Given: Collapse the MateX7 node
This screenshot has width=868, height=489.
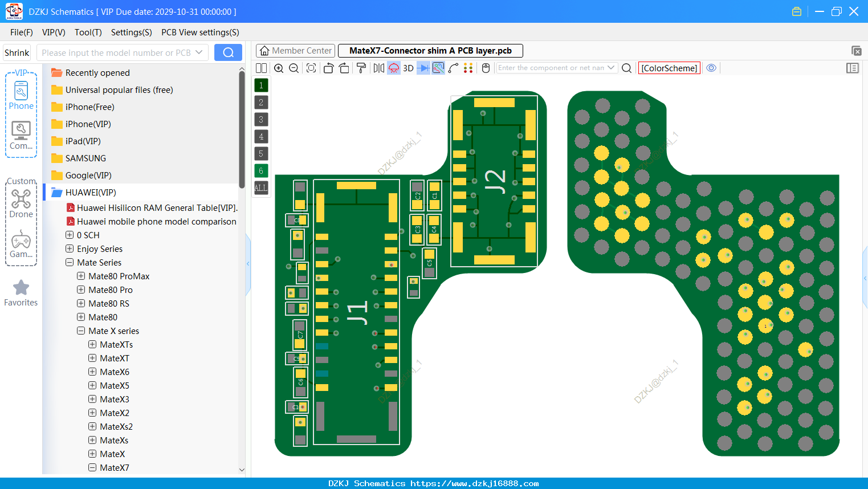Looking at the screenshot, I should pyautogui.click(x=92, y=467).
